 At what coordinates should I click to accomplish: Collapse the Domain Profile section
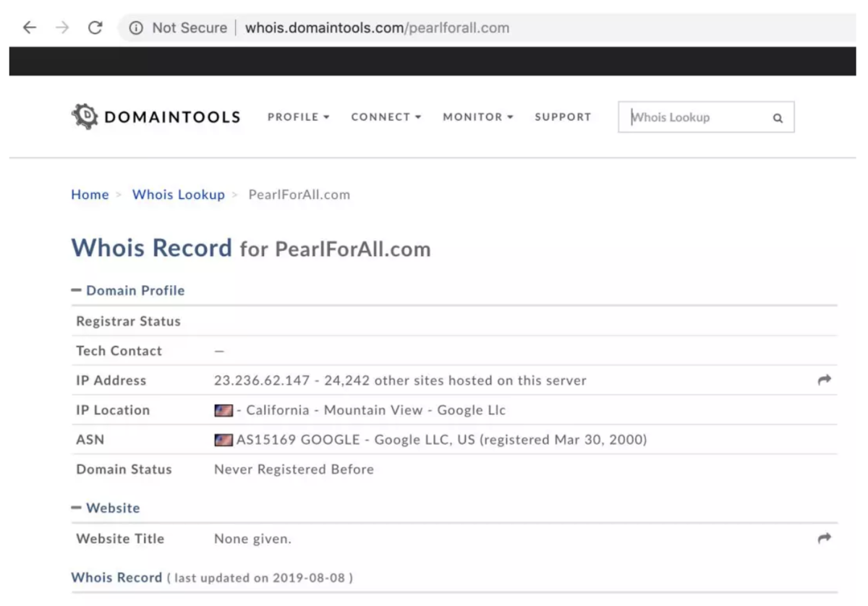tap(128, 291)
